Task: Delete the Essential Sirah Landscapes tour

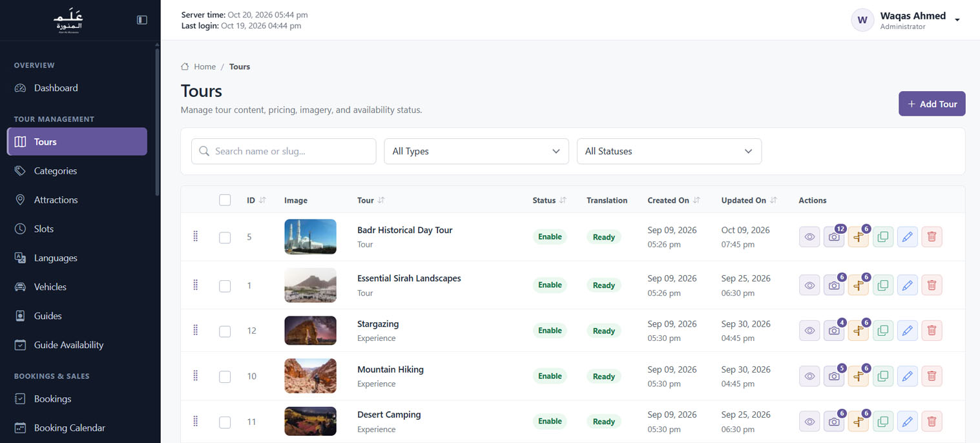Action: (932, 285)
